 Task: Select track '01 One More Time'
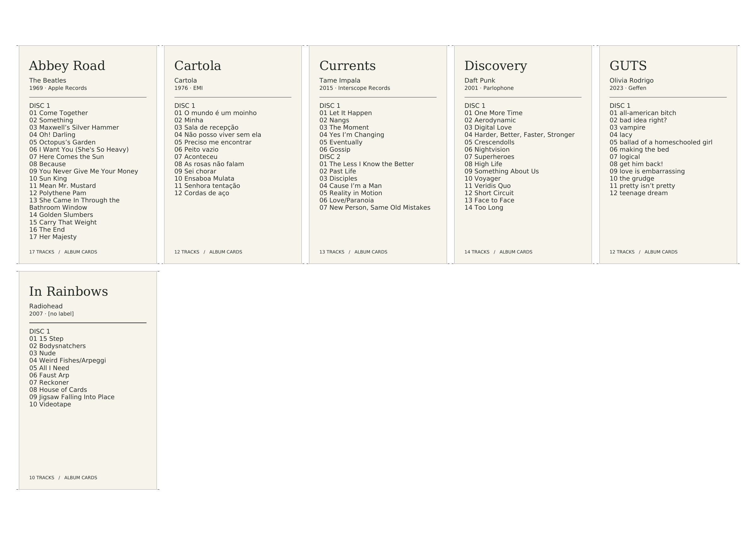tap(493, 113)
